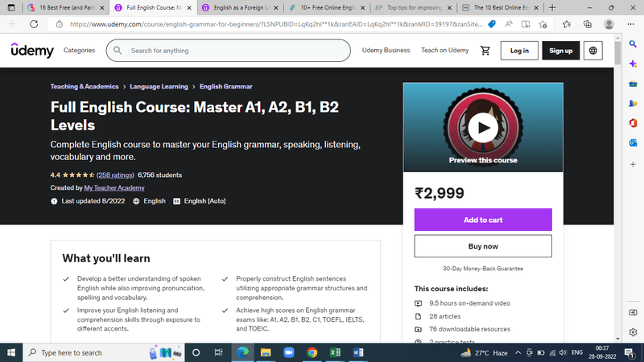The height and width of the screenshot is (362, 644).
Task: Switch to The 10 Best Online tab
Action: tap(500, 7)
